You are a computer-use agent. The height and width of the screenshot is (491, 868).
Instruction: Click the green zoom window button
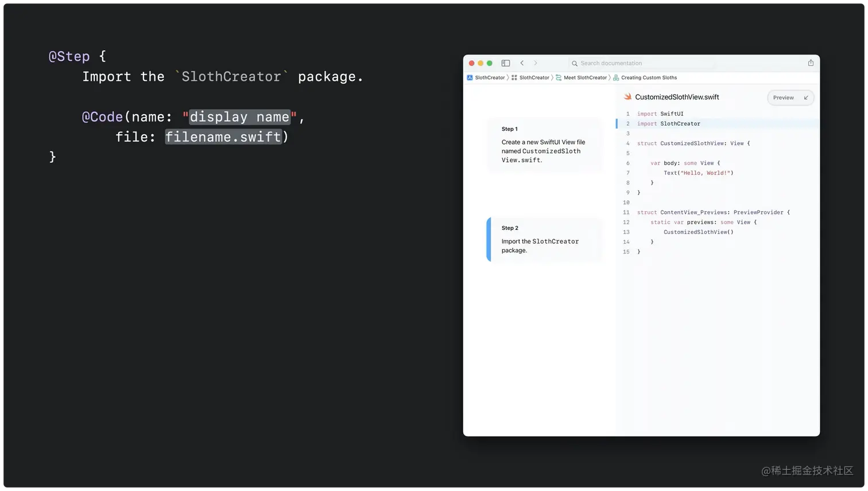490,63
